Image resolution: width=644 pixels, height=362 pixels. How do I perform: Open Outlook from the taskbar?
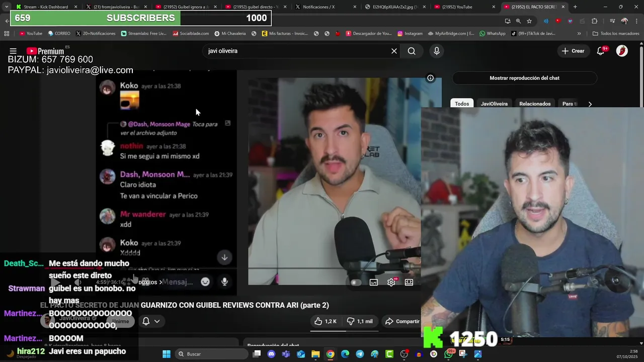301,354
